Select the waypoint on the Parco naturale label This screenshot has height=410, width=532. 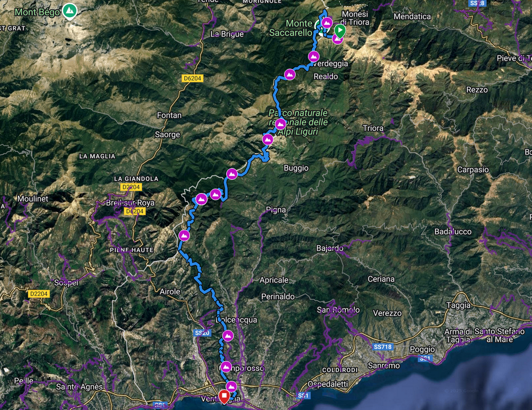point(281,124)
